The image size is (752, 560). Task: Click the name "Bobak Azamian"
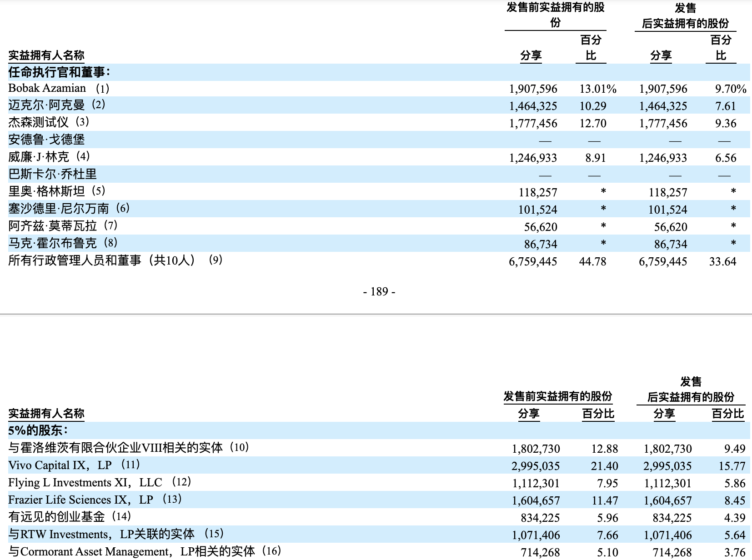[47, 88]
